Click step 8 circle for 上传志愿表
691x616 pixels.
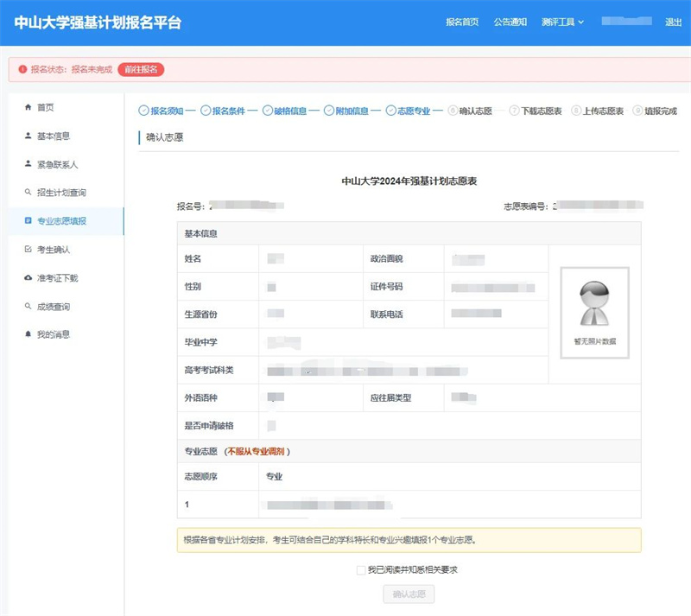(576, 111)
